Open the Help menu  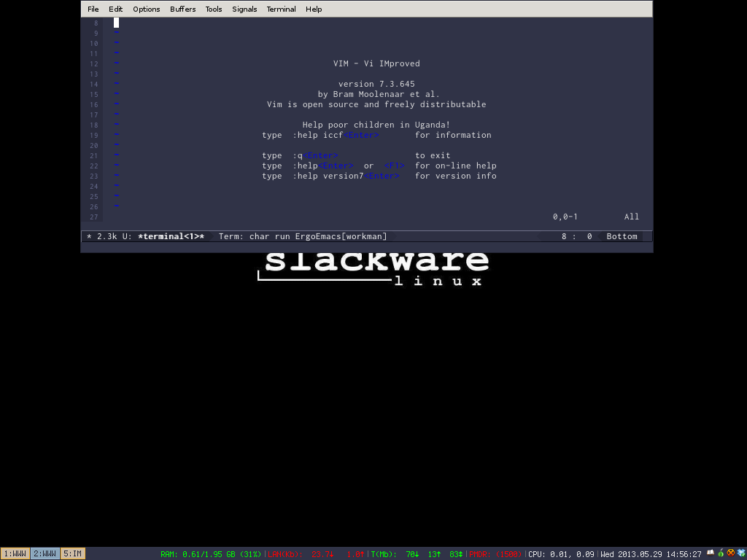[314, 9]
